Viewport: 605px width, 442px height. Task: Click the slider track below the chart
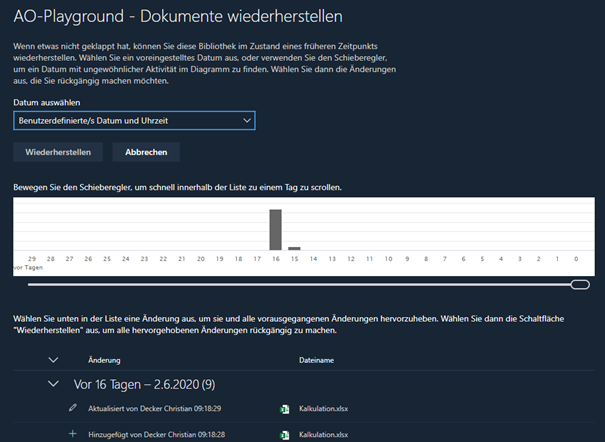point(299,285)
